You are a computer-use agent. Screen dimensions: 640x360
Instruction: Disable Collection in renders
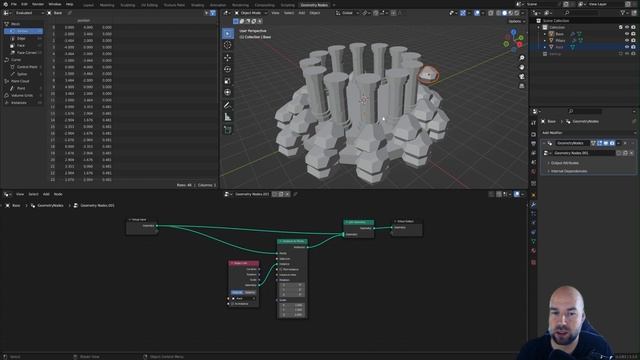[633, 27]
